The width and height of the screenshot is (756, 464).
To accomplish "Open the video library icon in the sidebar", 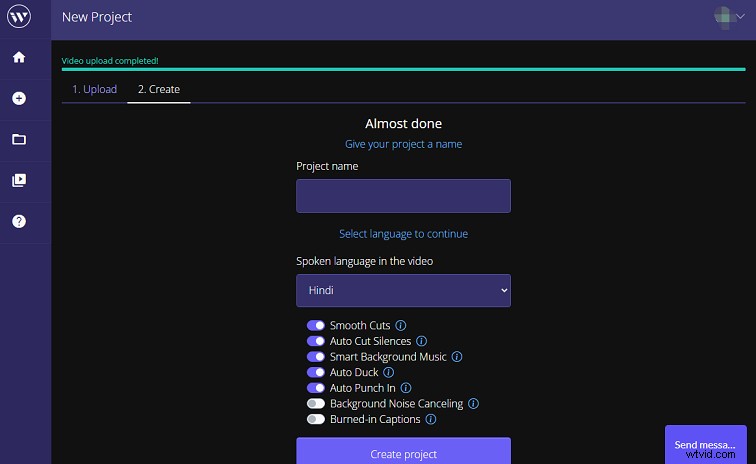I will 19,180.
